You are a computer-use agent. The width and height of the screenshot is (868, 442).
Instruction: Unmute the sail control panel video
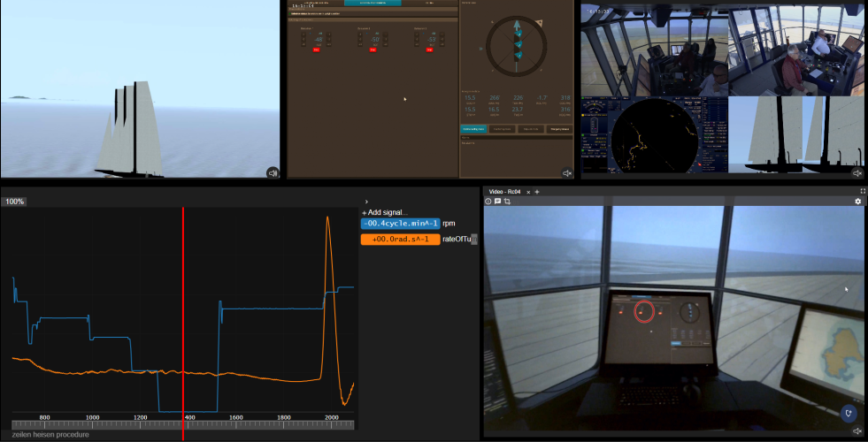[x=567, y=173]
